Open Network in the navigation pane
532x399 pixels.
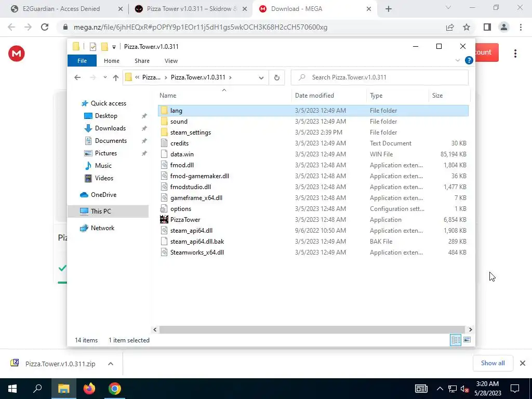pos(102,228)
